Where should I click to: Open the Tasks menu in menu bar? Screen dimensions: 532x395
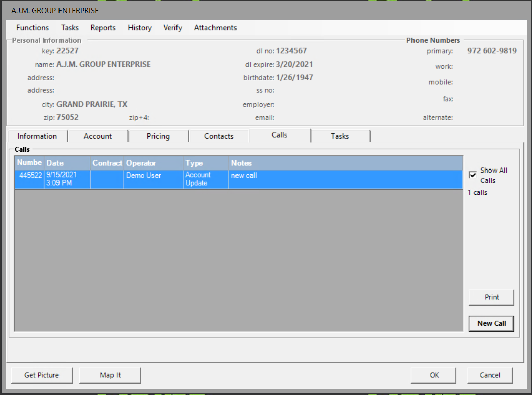coord(70,28)
